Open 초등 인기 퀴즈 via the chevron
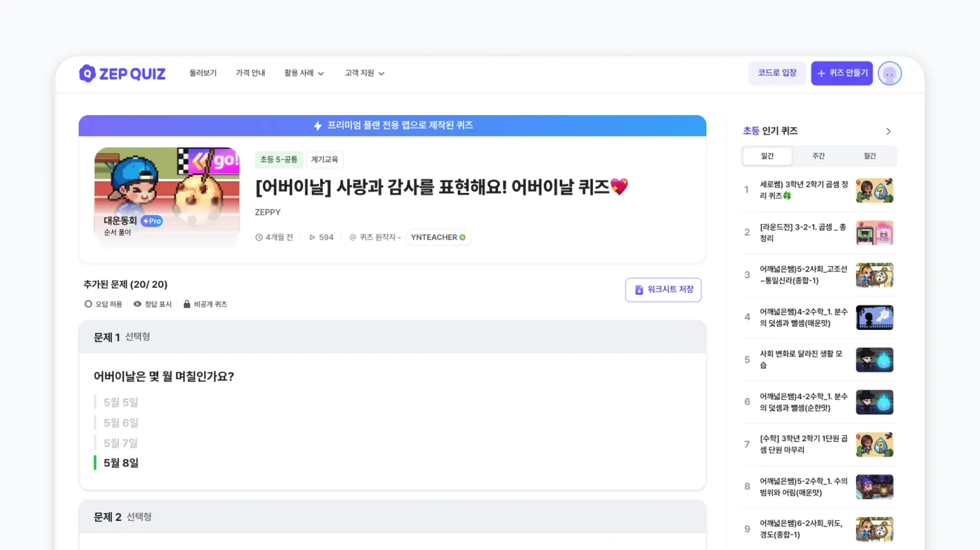Screen dimensions: 980x550 click(889, 131)
